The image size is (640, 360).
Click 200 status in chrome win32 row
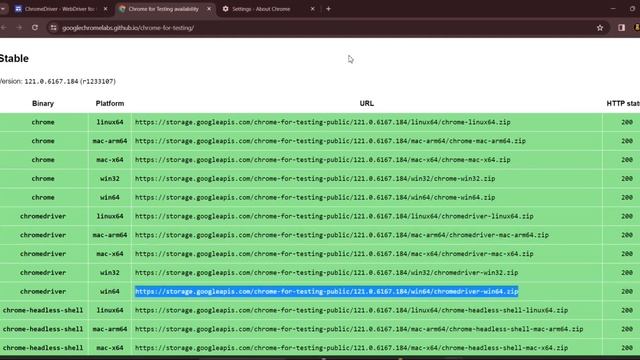[627, 178]
